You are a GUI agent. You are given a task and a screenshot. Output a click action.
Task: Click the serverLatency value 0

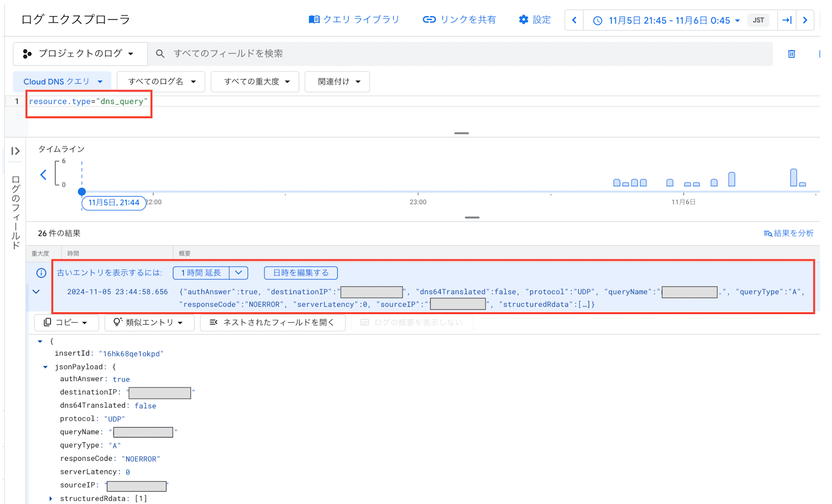(x=128, y=472)
